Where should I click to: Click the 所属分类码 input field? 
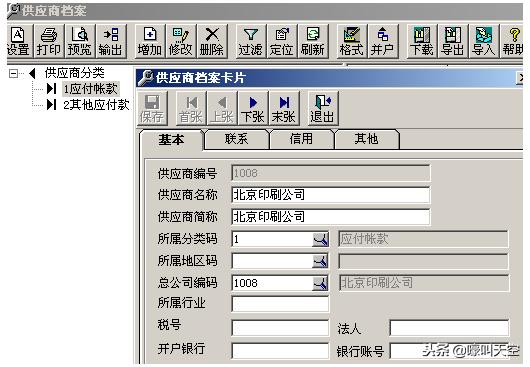point(272,240)
